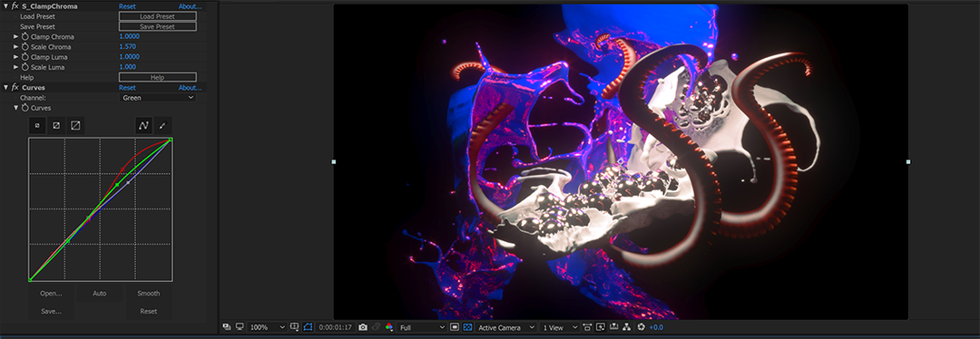Click Reset for the S_ClampChroma effect
This screenshot has width=980, height=339.
point(128,6)
